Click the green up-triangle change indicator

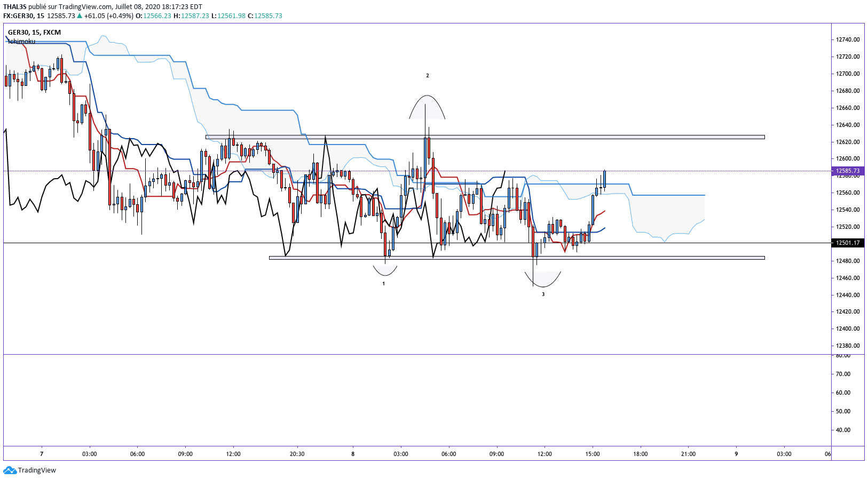click(x=80, y=15)
